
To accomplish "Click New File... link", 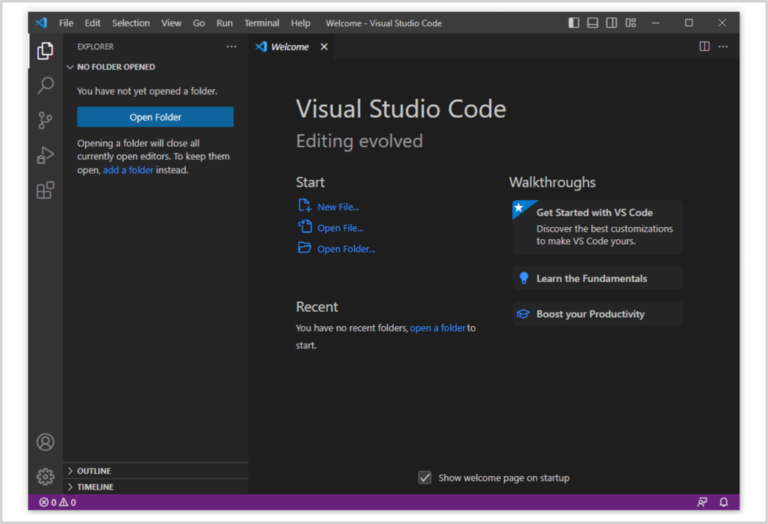I will (338, 207).
